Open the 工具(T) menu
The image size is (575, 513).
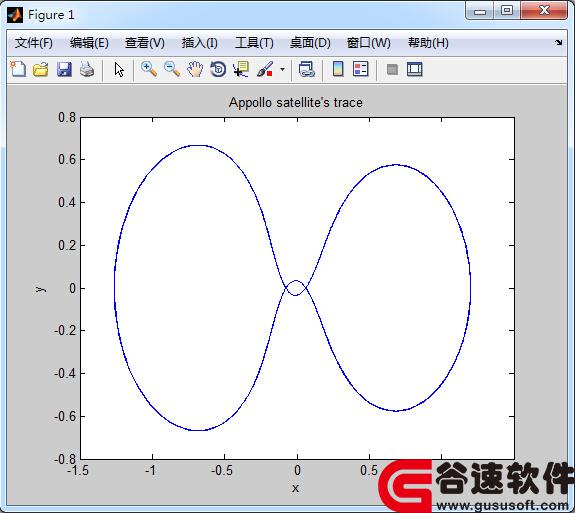coord(254,43)
